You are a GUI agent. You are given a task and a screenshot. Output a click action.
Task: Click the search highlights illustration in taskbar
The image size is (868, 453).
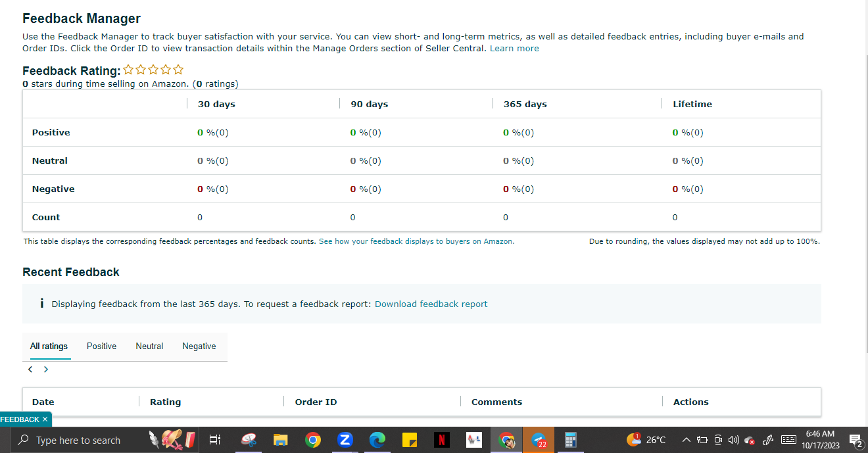point(172,439)
